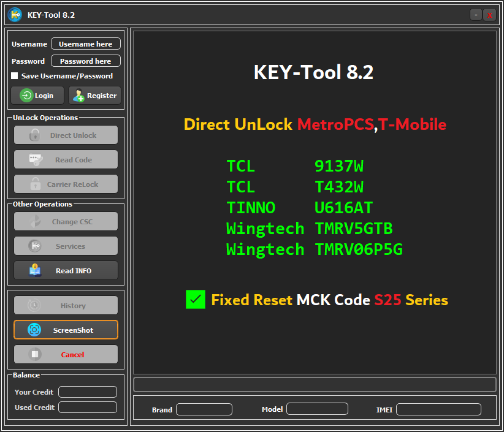This screenshot has height=432, width=504.
Task: Choose the Carrier ReLock button text
Action: click(x=72, y=184)
